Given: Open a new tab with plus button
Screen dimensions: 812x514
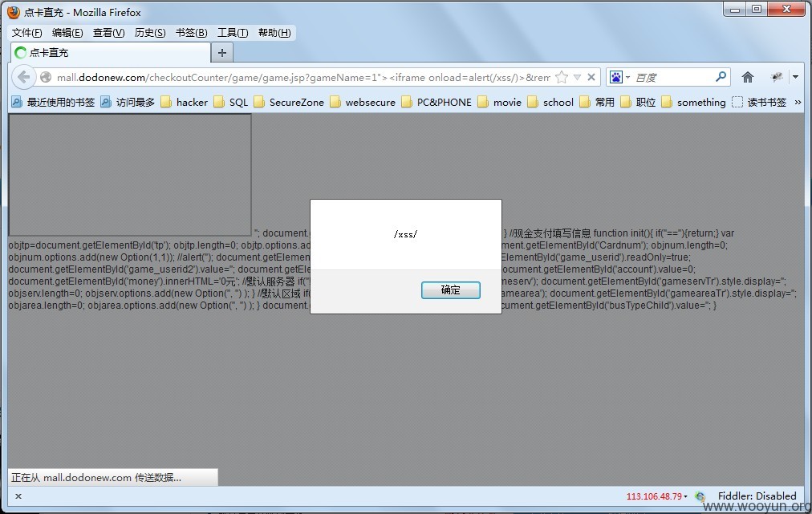Looking at the screenshot, I should [x=222, y=52].
